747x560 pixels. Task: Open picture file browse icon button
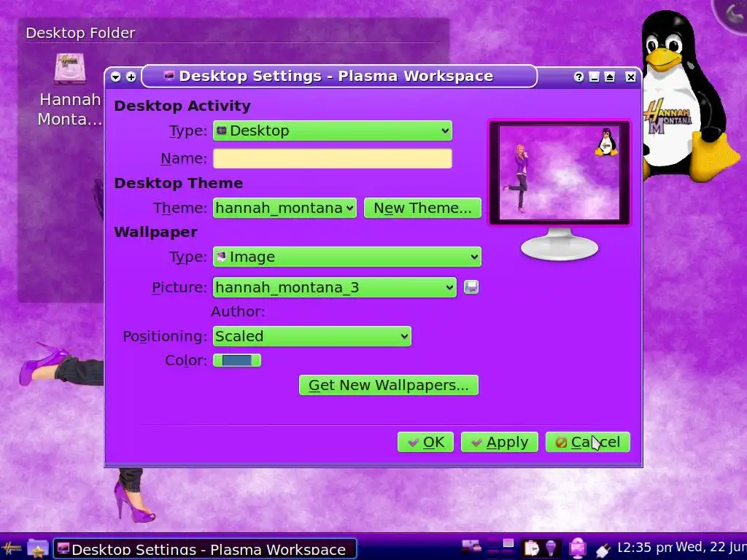(x=471, y=287)
